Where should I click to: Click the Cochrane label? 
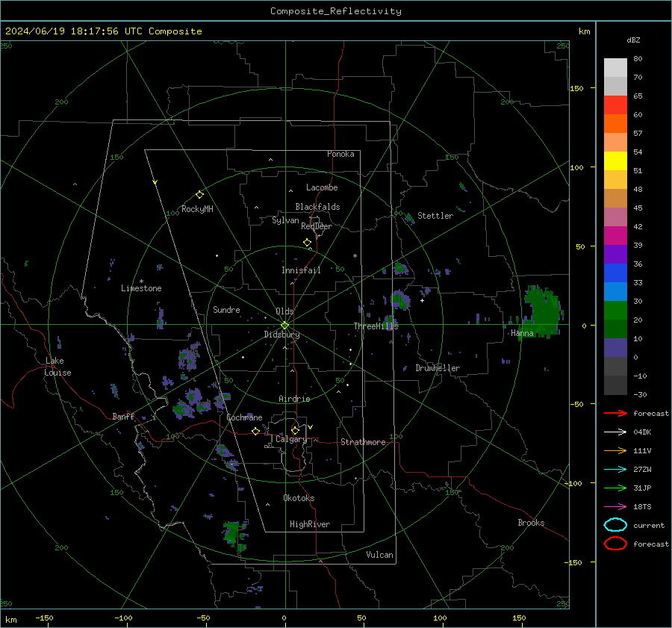244,417
